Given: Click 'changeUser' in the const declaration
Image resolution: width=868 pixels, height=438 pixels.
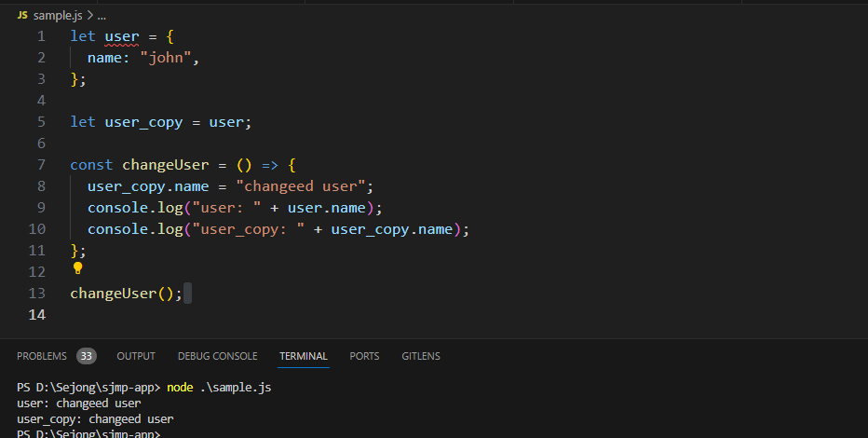Looking at the screenshot, I should pos(166,164).
